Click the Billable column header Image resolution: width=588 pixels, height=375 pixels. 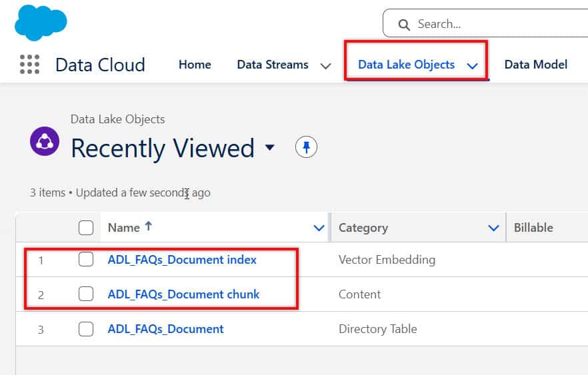tap(533, 227)
